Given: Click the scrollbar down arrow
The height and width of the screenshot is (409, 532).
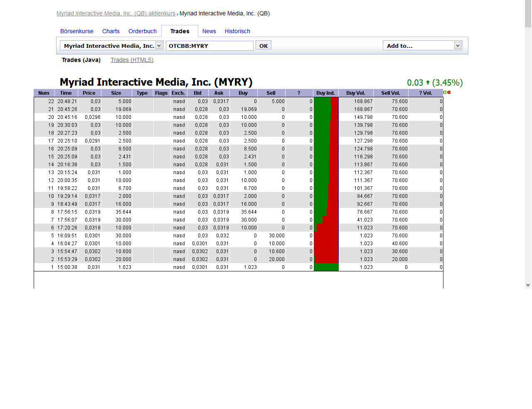Looking at the screenshot, I should click(x=528, y=285).
